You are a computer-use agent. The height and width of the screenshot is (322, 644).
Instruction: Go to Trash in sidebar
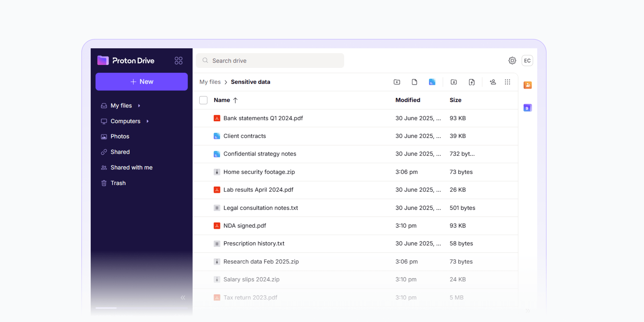(118, 183)
